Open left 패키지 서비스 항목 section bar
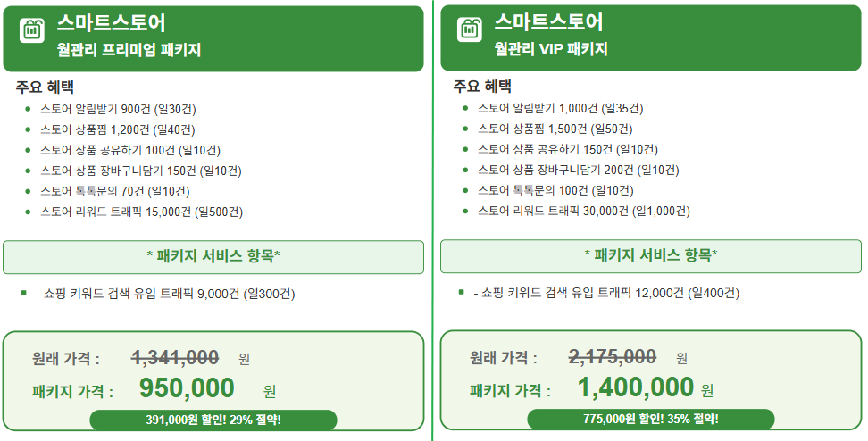 [213, 257]
